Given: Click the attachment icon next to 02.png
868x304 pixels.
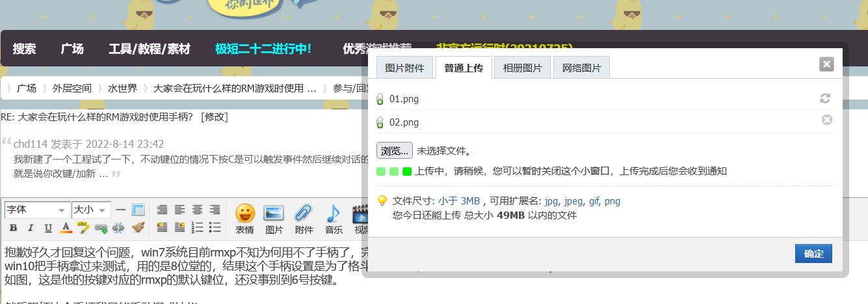Looking at the screenshot, I should click(380, 122).
